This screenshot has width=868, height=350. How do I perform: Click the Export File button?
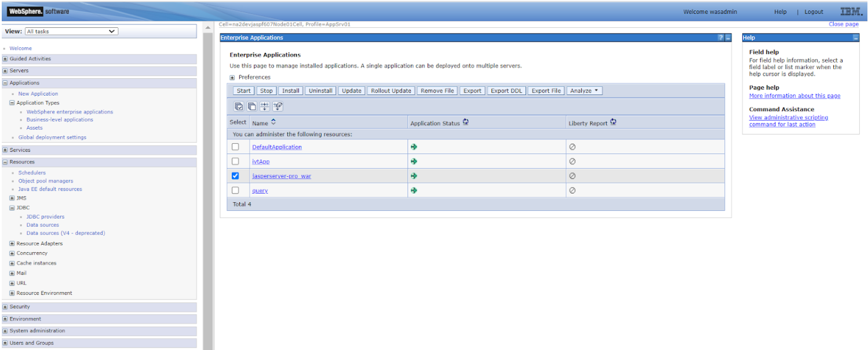[546, 91]
